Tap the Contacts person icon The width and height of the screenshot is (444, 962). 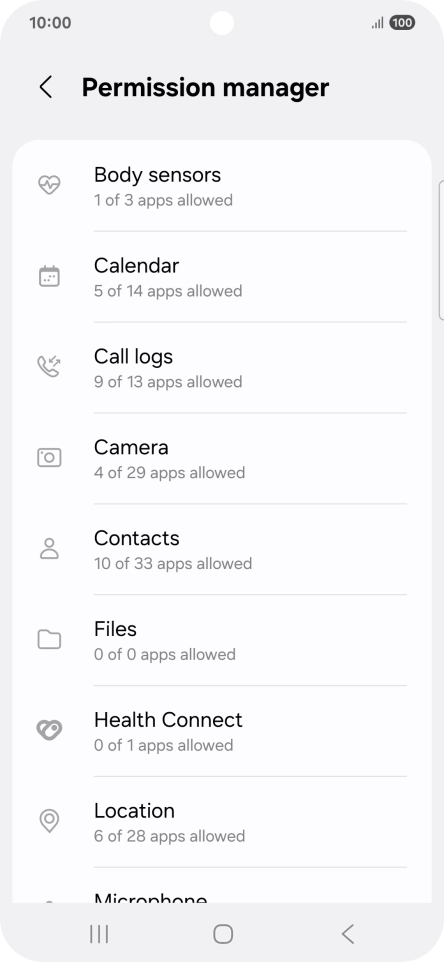[x=49, y=548]
